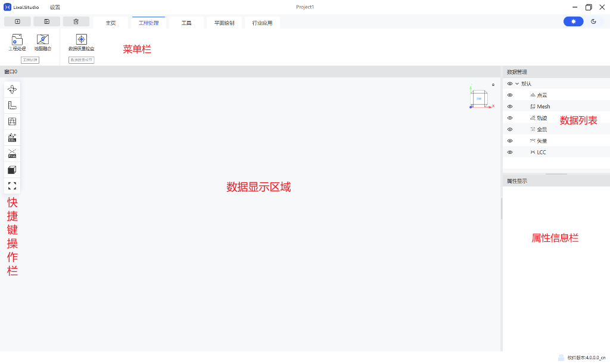Image resolution: width=610 pixels, height=364 pixels.
Task: Switch to the 平面绘制 tab
Action: click(x=224, y=23)
